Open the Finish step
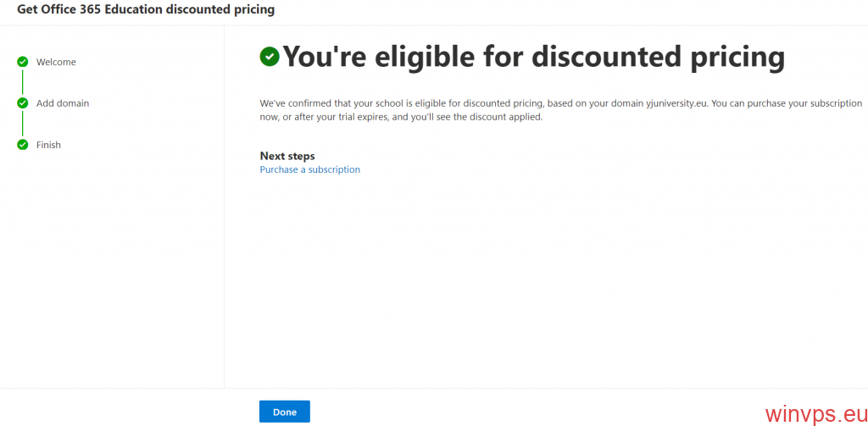 48,145
